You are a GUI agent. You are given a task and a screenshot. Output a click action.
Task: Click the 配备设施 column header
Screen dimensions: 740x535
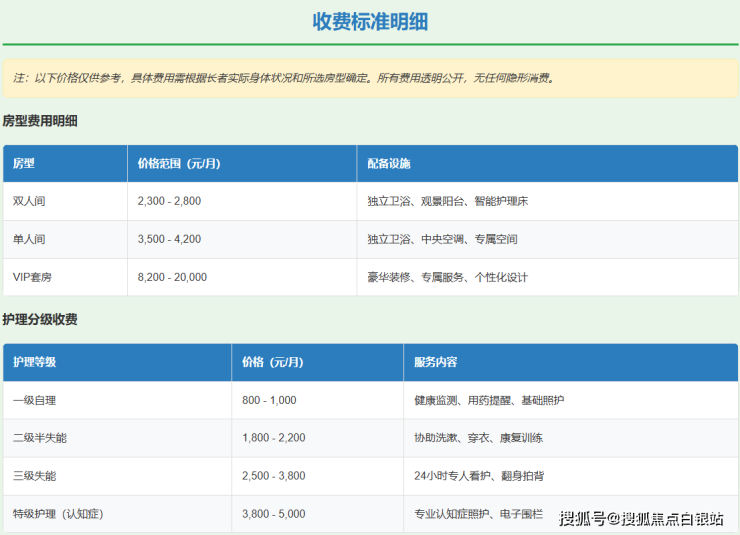389,163
